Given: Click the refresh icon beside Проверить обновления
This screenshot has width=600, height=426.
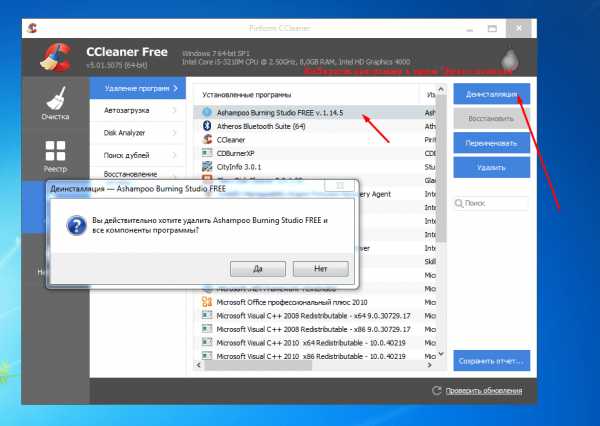Looking at the screenshot, I should point(437,391).
